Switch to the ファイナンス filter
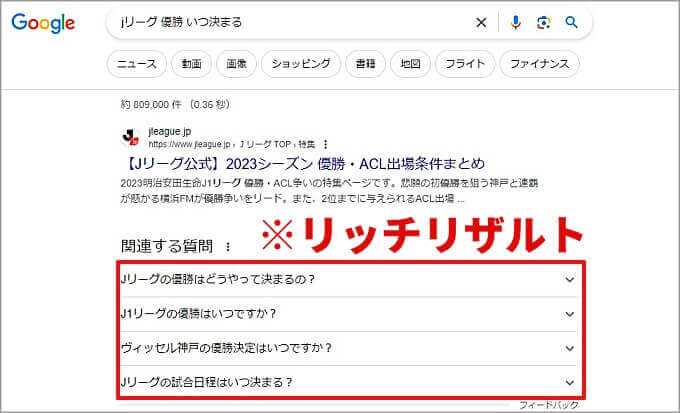 [539, 64]
